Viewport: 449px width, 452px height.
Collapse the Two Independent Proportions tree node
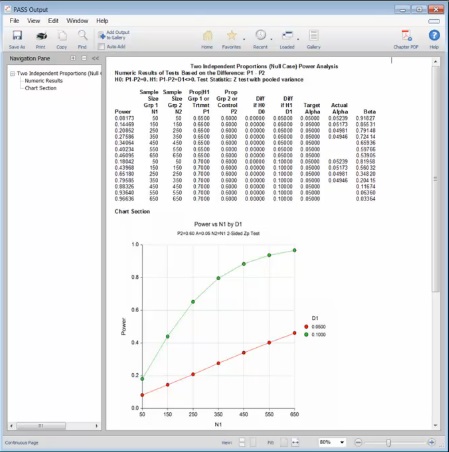(x=12, y=73)
